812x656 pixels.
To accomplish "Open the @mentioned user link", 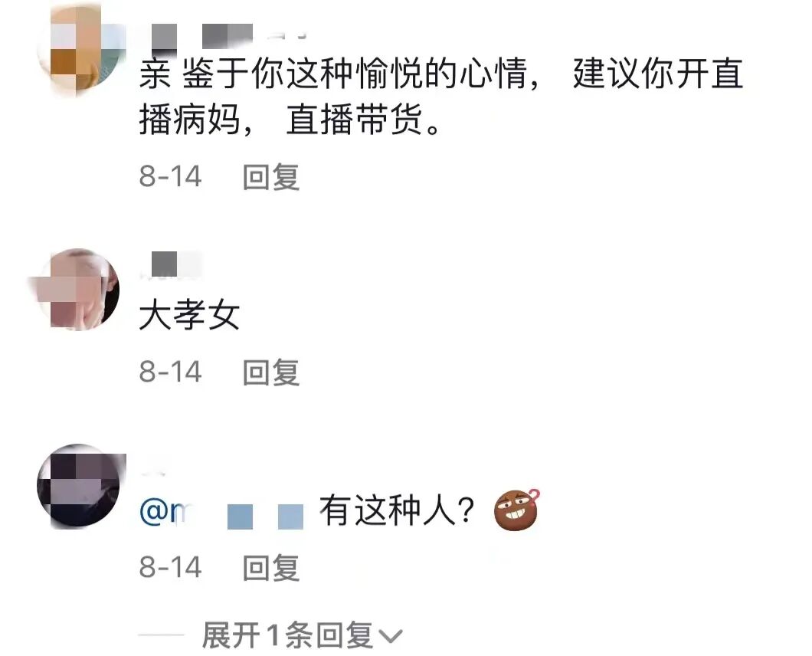I will (x=221, y=512).
